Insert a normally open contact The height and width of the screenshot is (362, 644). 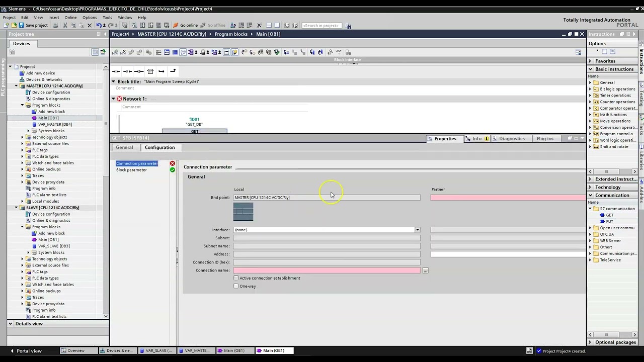(116, 71)
